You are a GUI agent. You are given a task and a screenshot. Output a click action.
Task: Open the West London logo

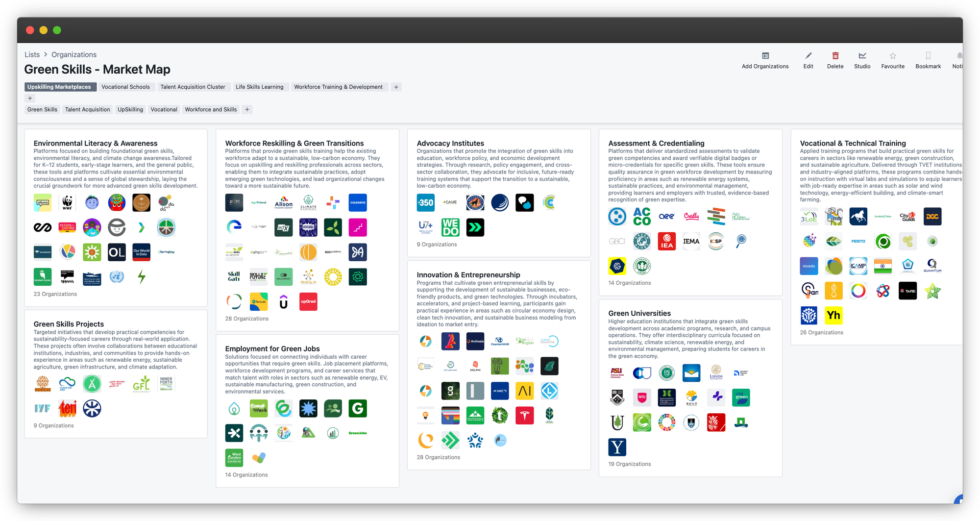coord(234,458)
